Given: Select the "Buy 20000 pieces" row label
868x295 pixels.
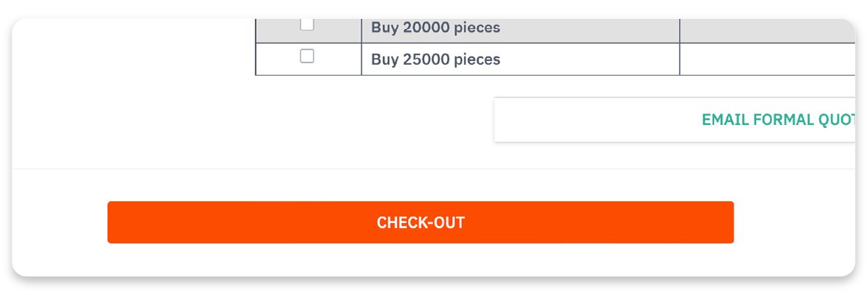Looking at the screenshot, I should (x=435, y=28).
